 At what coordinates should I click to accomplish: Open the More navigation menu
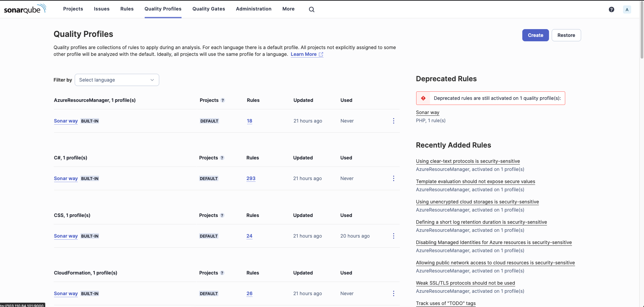pos(288,9)
